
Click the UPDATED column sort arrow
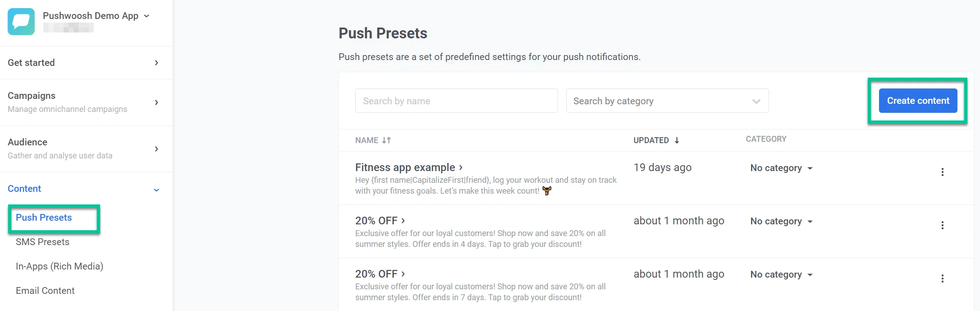pyautogui.click(x=677, y=140)
